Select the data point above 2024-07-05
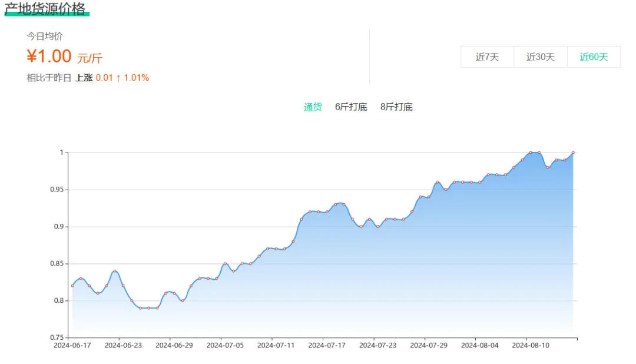This screenshot has height=364, width=636. pyautogui.click(x=225, y=264)
